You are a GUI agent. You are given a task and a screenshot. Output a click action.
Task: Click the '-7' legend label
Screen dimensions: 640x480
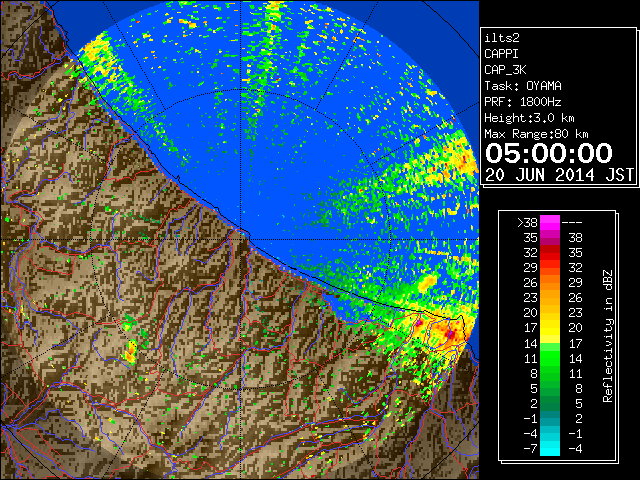[530, 448]
